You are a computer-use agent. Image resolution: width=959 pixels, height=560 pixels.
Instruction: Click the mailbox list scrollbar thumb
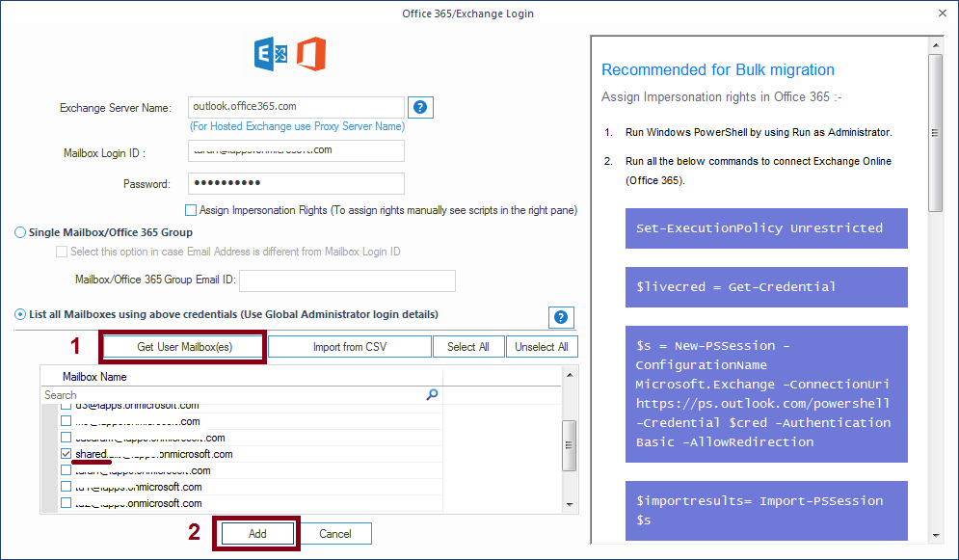[x=570, y=445]
